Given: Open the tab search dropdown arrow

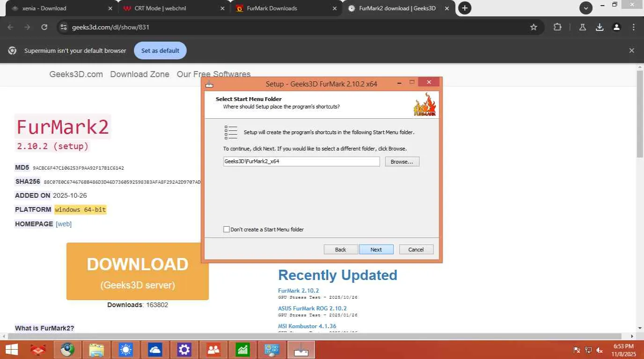Looking at the screenshot, I should coord(585,8).
